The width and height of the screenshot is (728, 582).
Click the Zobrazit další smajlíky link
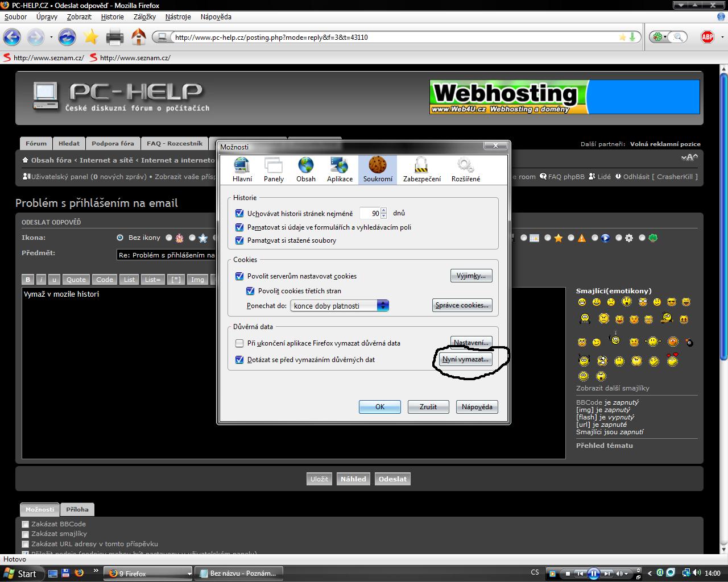tap(613, 388)
